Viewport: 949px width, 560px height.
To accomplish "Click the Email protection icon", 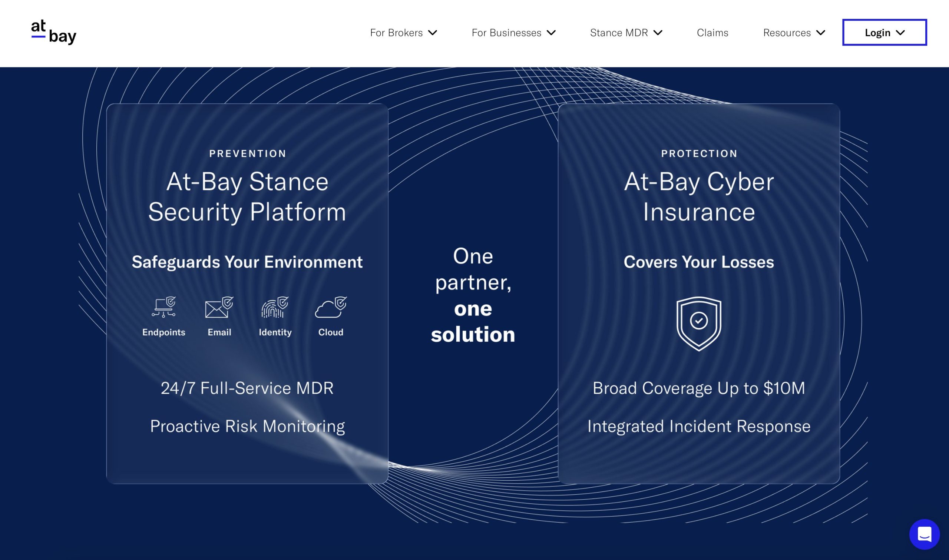I will tap(219, 307).
